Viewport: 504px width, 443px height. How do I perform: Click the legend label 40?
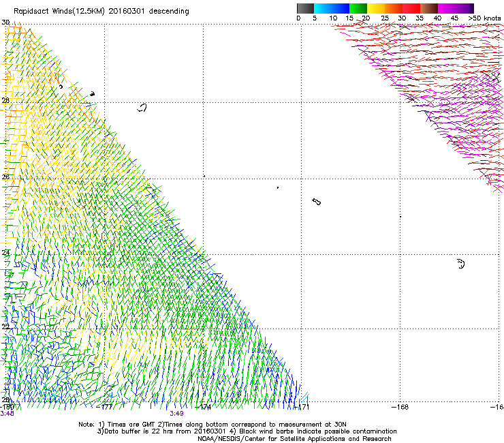tap(437, 18)
